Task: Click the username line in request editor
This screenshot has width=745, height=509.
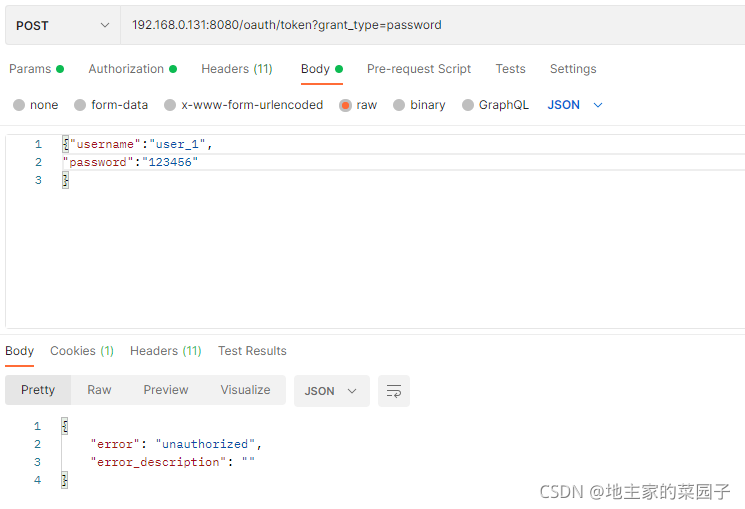Action: pos(138,144)
